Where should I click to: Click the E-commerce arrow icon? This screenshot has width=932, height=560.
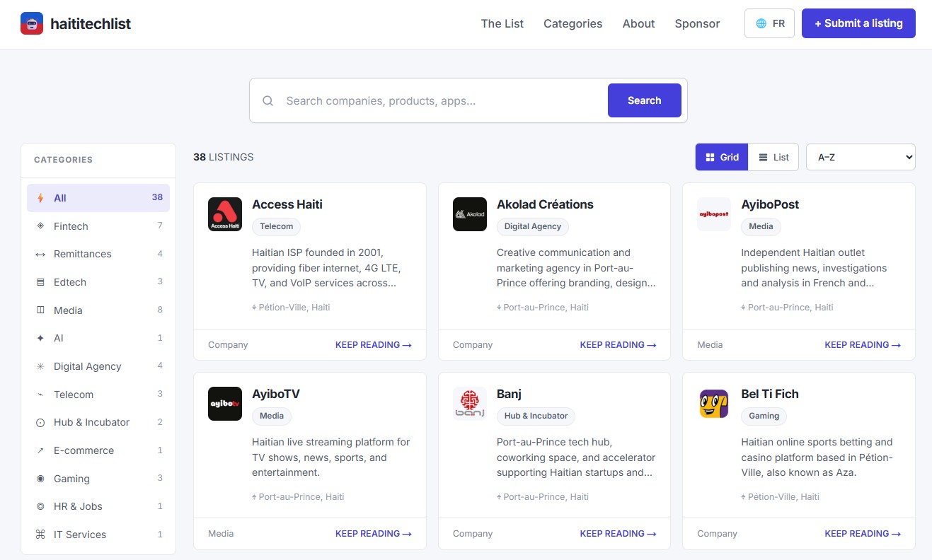(40, 450)
